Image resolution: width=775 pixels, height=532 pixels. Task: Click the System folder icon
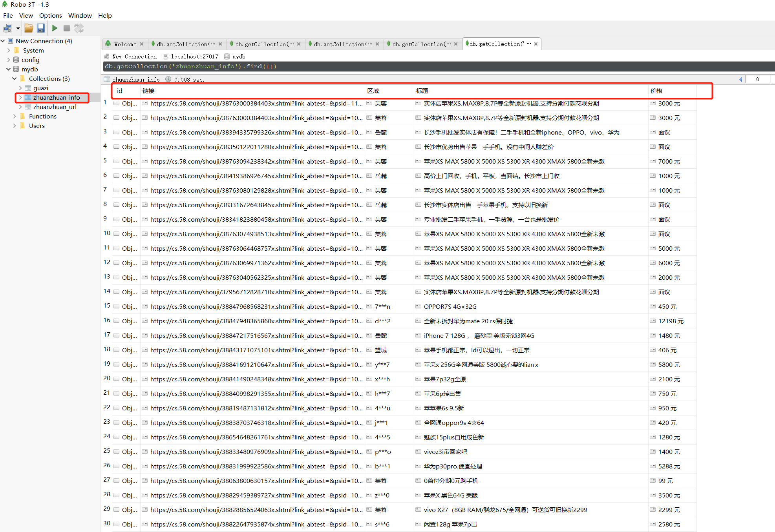(16, 50)
